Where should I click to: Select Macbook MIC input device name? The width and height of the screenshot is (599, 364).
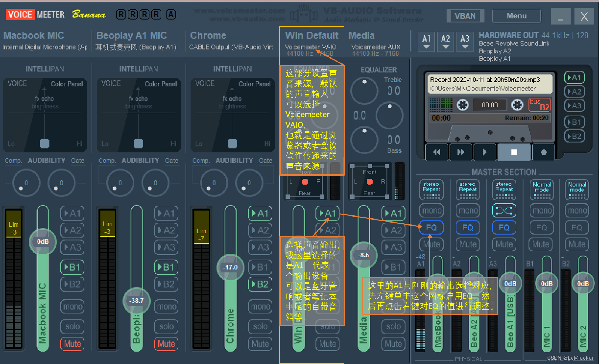pos(44,47)
